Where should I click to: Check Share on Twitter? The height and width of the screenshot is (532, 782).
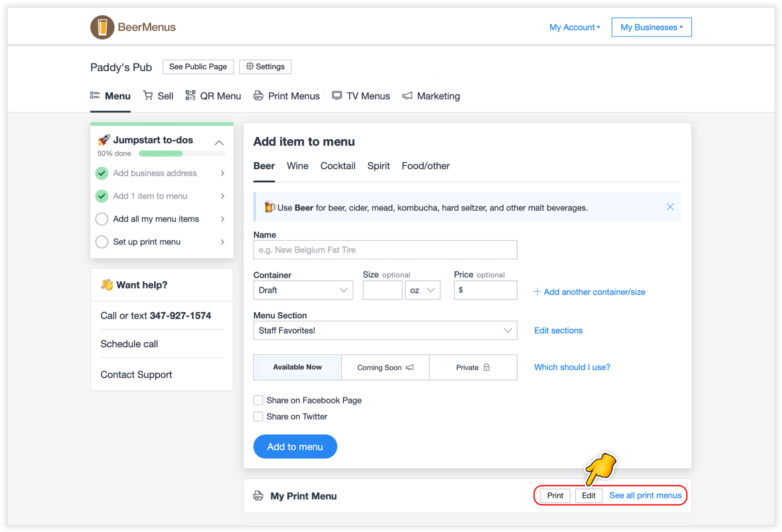[x=258, y=416]
